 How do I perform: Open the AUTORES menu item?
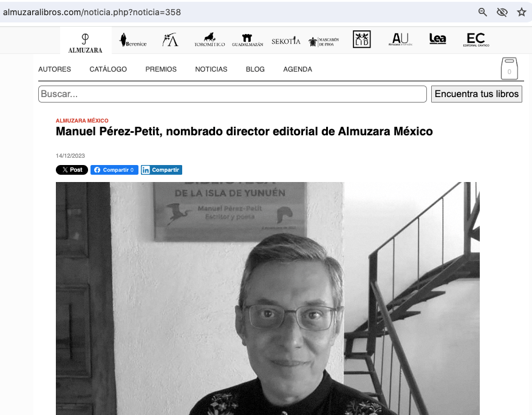coord(55,69)
